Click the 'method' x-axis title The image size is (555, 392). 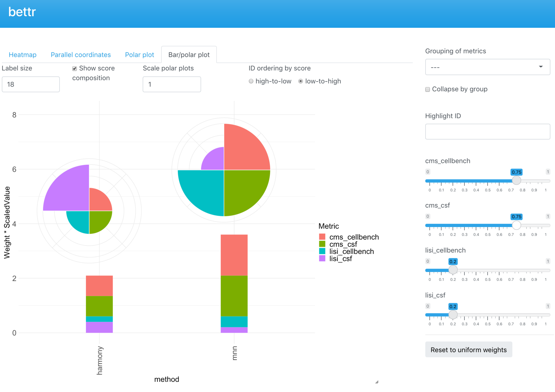point(167,379)
